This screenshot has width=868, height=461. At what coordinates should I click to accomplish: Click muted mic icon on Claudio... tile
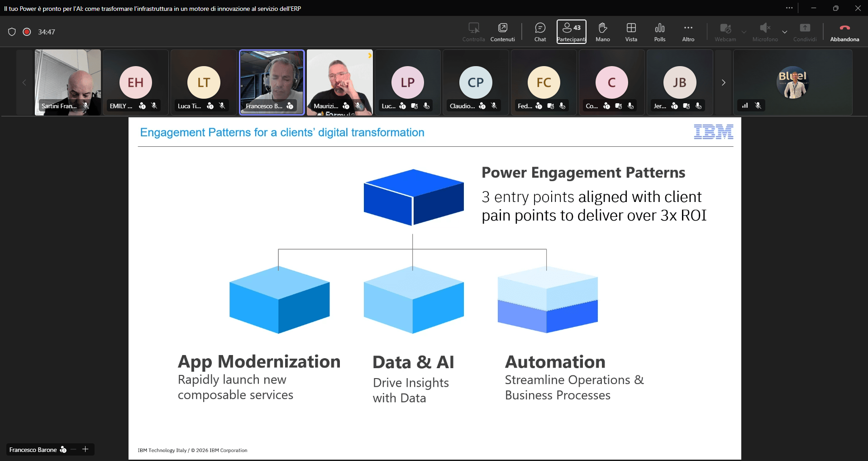click(x=494, y=106)
